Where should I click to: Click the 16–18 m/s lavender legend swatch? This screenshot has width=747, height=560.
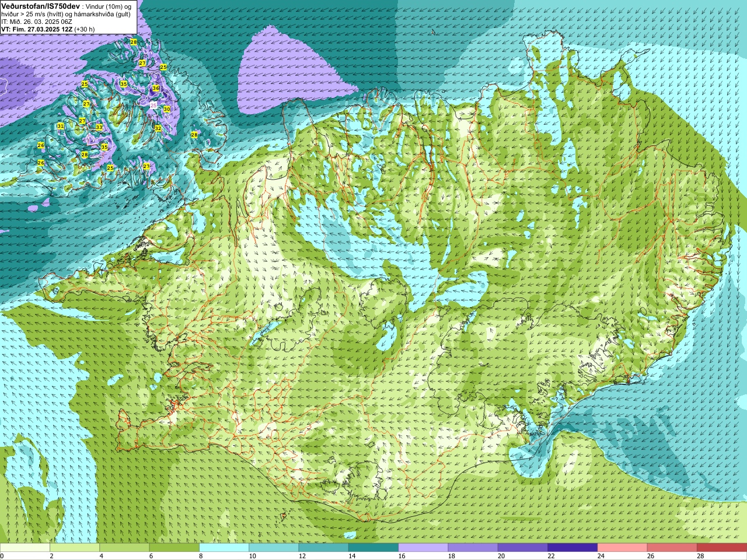click(423, 547)
